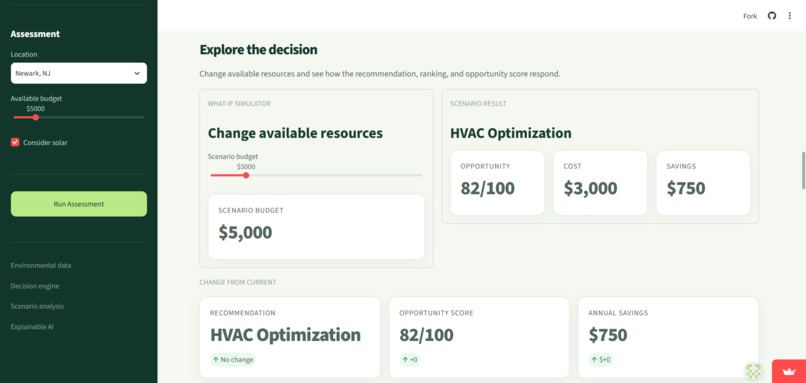Toggle the Consider solar checkbox

15,142
